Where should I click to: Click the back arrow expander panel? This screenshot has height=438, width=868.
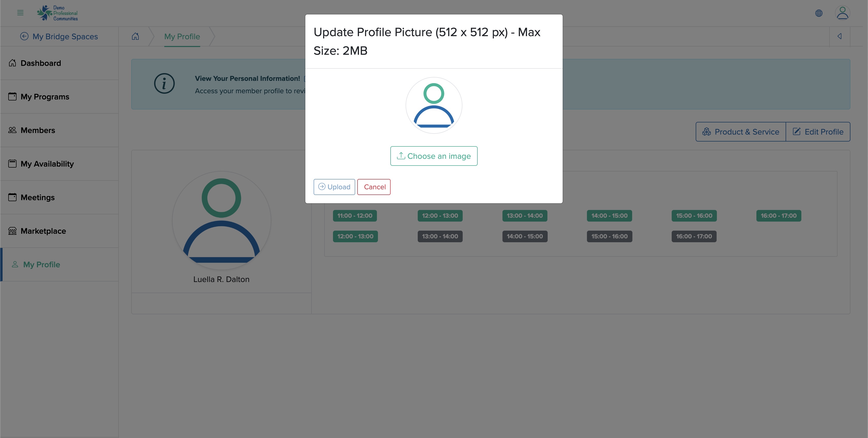pos(840,36)
